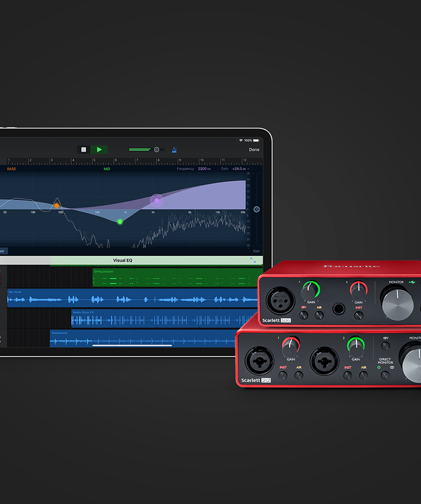421x504 pixels.
Task: Click the green USB indicator on Scarlett Solo
Action: coord(412,282)
